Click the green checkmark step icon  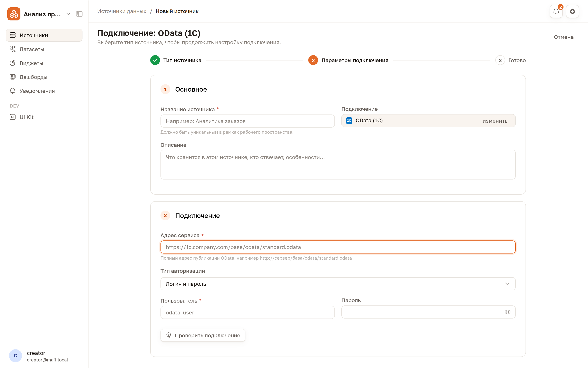(x=155, y=60)
